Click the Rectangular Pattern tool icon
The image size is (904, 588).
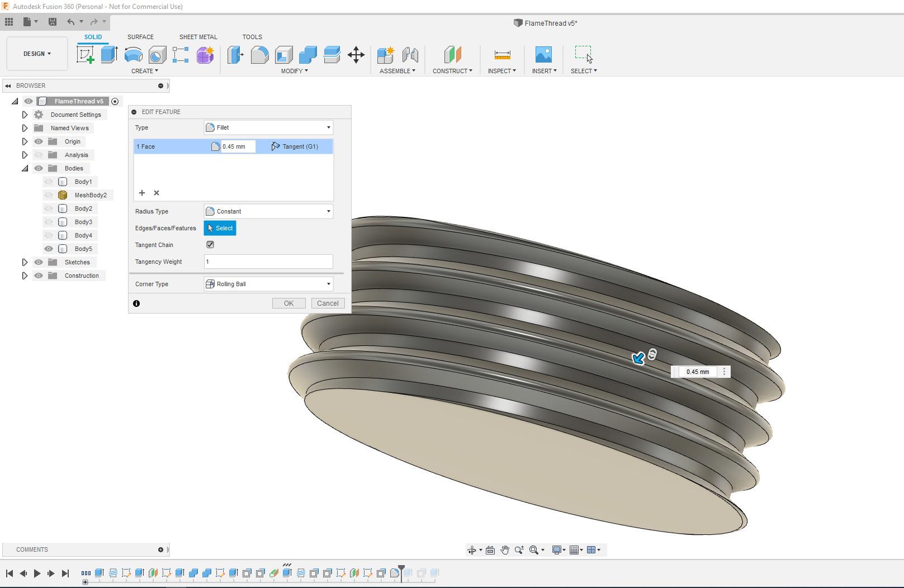[x=181, y=55]
